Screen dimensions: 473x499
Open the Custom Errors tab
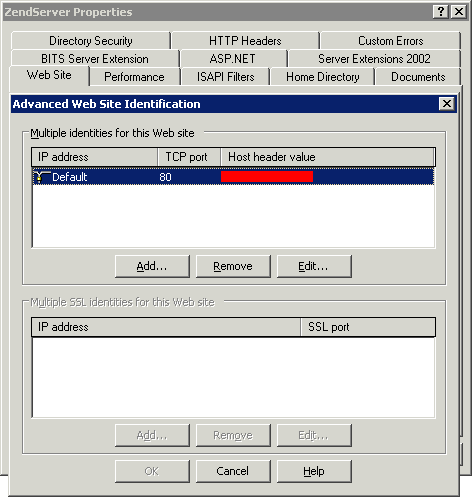point(390,41)
